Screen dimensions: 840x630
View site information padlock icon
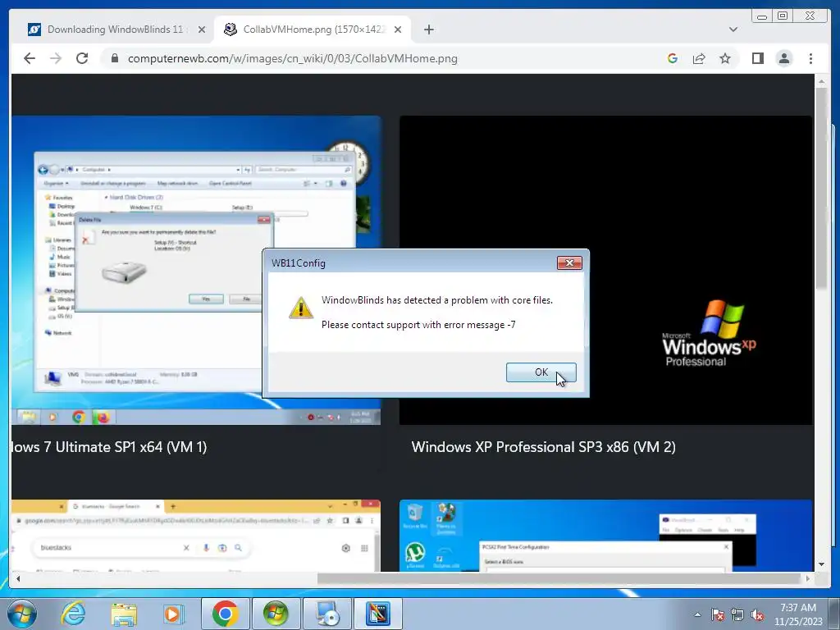[x=115, y=58]
